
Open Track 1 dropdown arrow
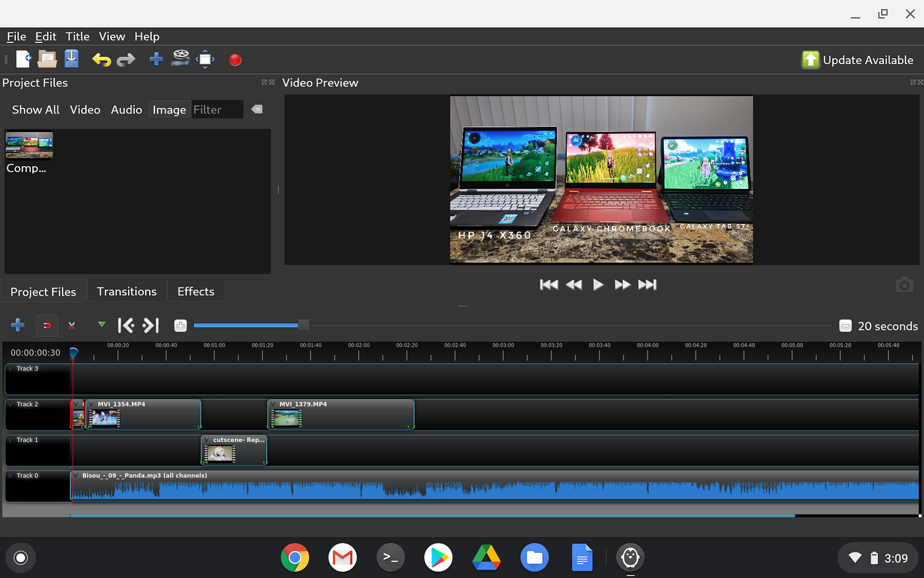(11, 440)
